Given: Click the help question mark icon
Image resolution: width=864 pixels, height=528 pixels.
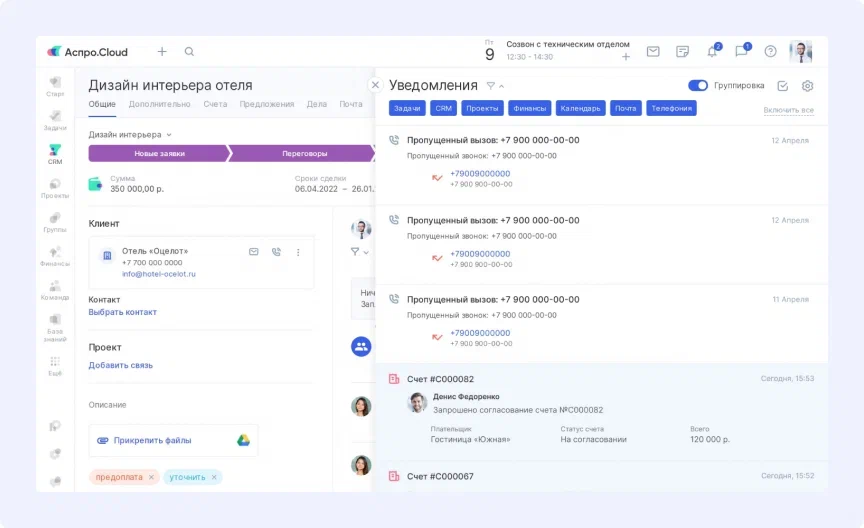Looking at the screenshot, I should tap(770, 52).
